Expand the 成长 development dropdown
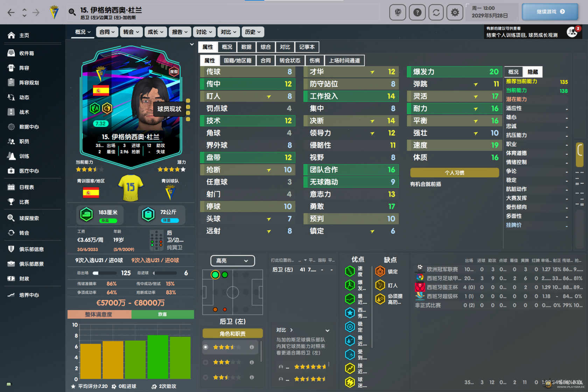 click(156, 32)
